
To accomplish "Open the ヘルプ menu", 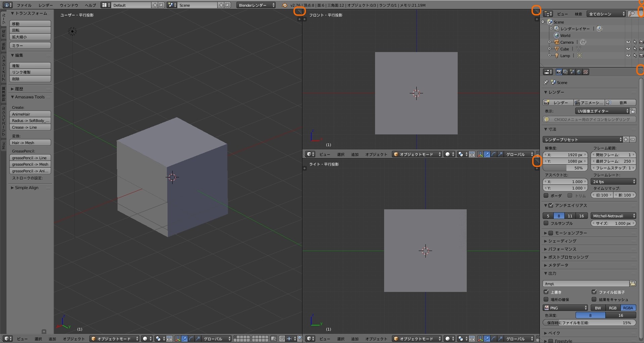I will (90, 5).
